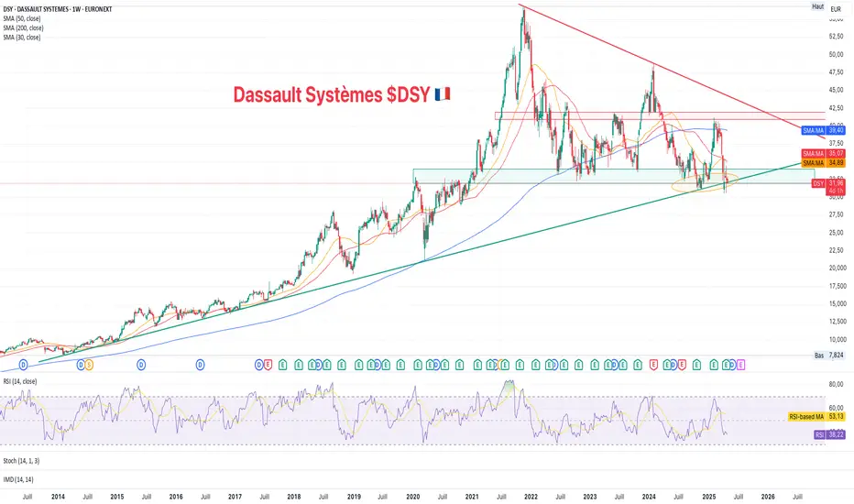Click the blue D marker left of the first red E
The image size is (854, 504).
259,365
